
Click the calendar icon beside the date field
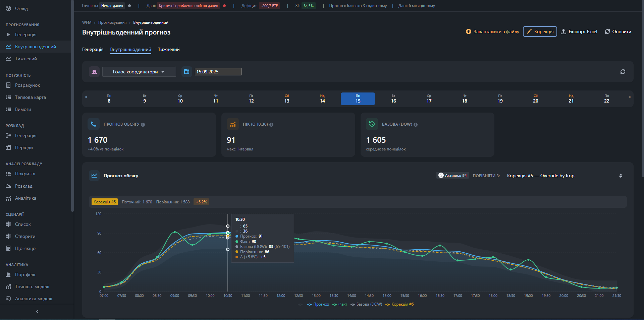coord(187,72)
